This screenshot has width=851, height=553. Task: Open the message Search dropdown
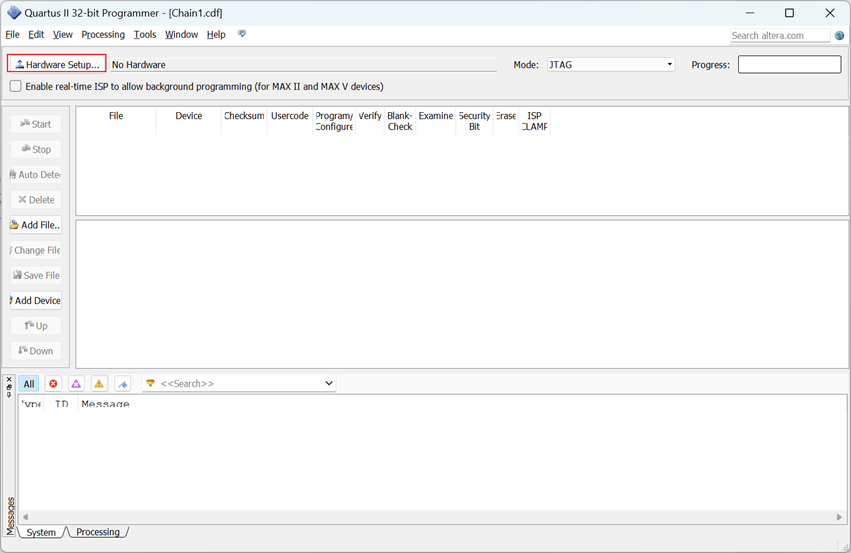point(328,383)
